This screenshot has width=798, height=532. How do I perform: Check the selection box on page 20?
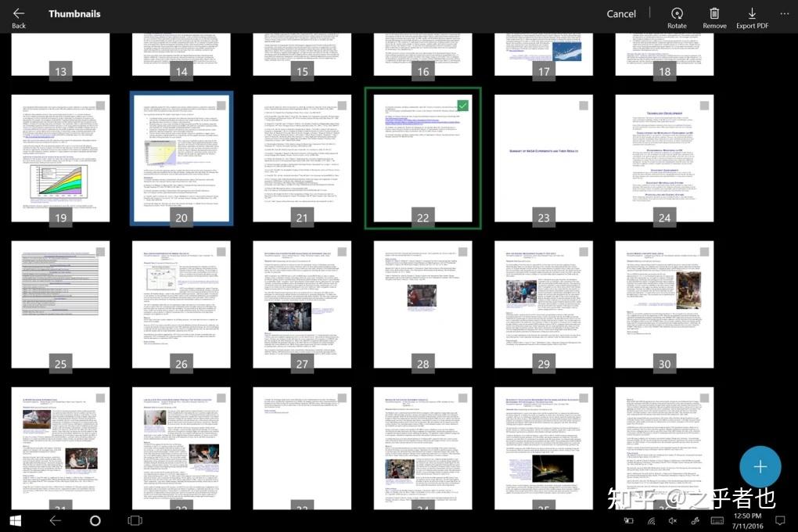[x=221, y=106]
